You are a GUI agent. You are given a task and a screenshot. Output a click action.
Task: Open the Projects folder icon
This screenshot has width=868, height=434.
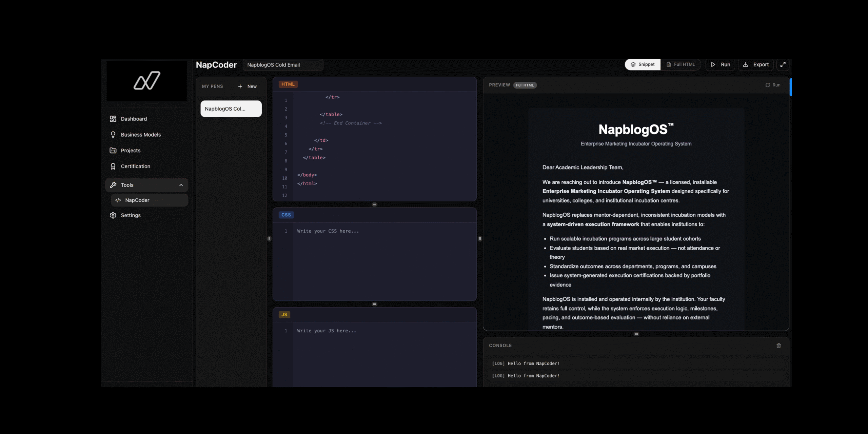pos(113,150)
